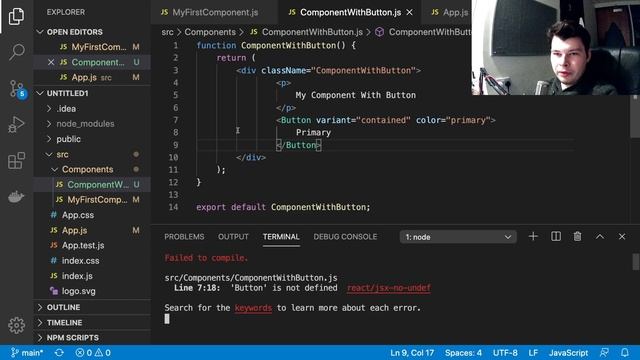Open the Extensions view
Viewport: 640px width, 360px height.
[x=16, y=160]
